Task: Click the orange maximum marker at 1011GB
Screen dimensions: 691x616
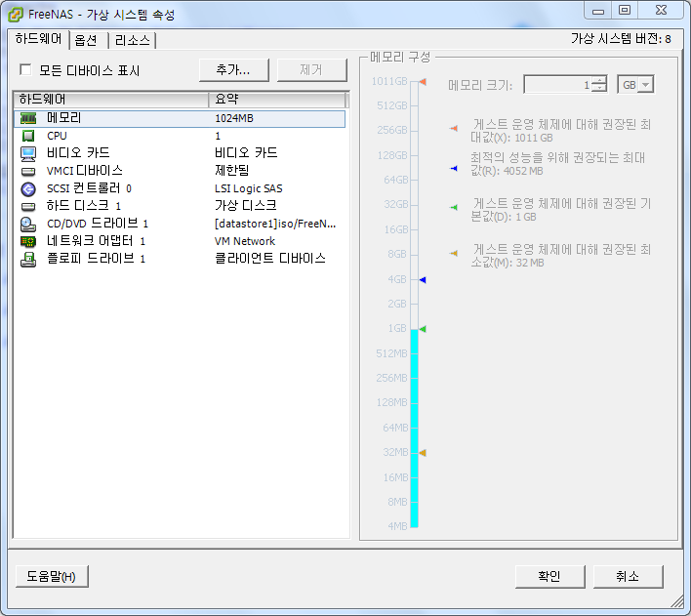Action: coord(423,82)
